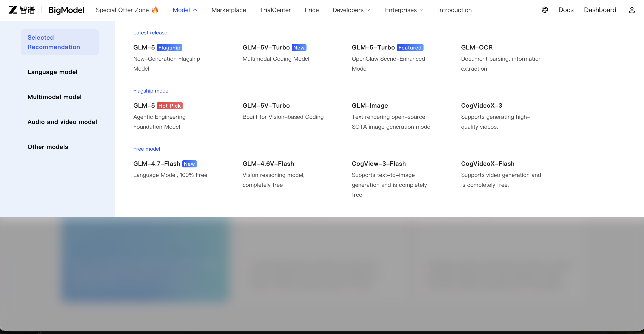Open the Special Offer Zone page
Screen dimensions: 644x334
tap(122, 10)
